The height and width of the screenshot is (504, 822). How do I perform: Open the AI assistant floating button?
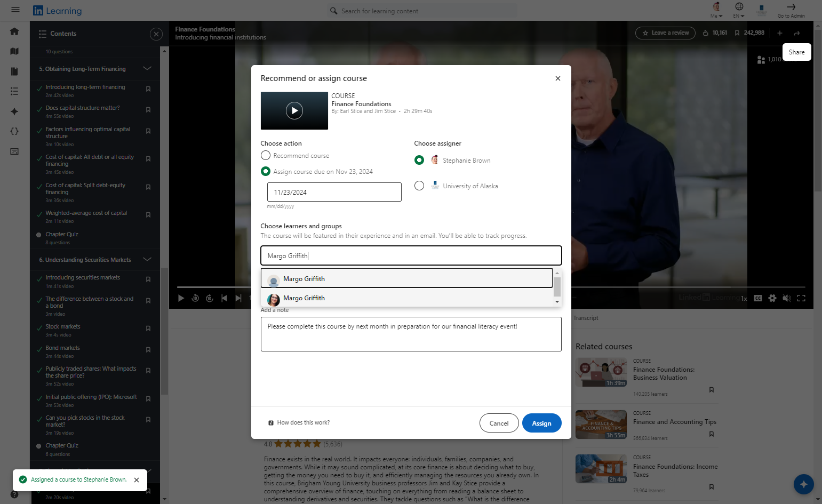[x=803, y=484]
